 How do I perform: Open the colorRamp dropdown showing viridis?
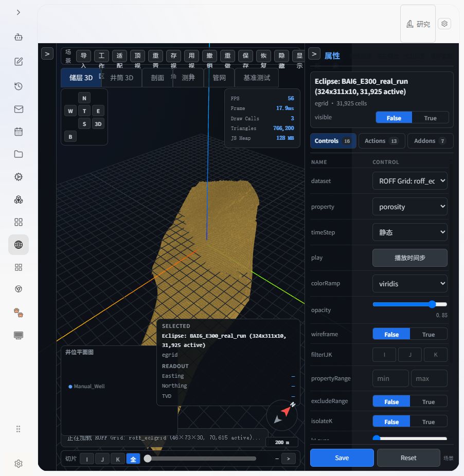[x=409, y=284]
